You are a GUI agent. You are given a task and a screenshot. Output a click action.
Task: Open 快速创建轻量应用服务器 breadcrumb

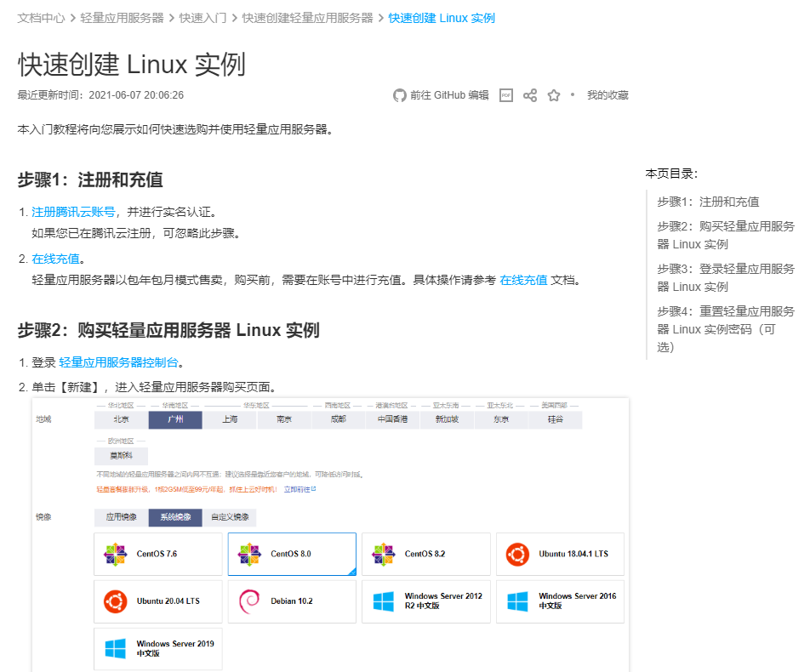point(307,18)
